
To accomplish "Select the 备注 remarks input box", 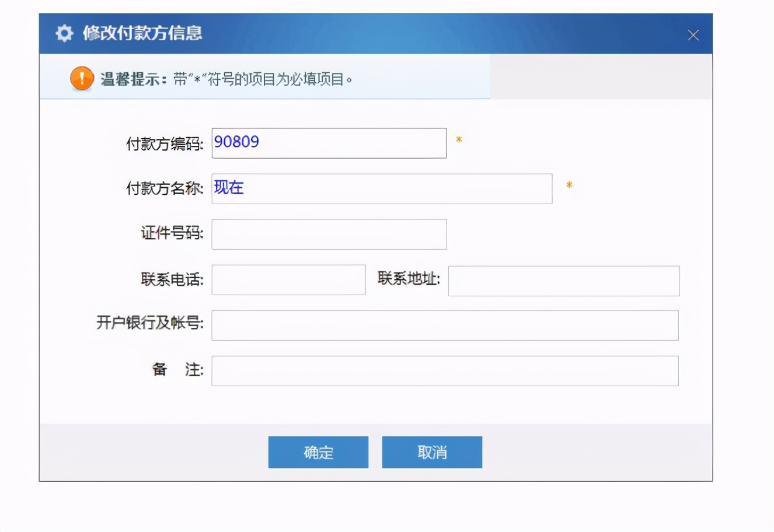I will (x=445, y=370).
